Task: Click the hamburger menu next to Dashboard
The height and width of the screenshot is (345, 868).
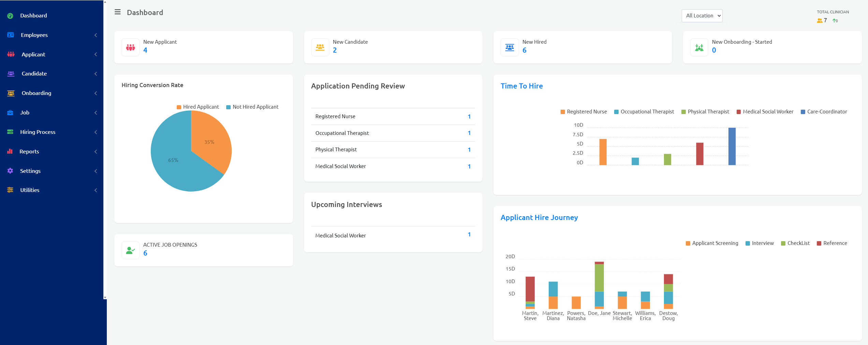Action: [117, 12]
